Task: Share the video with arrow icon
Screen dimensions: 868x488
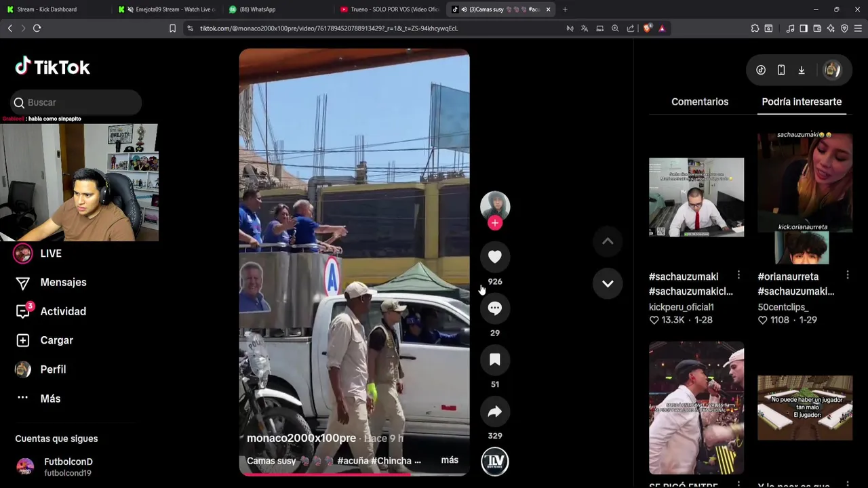Action: (x=495, y=411)
